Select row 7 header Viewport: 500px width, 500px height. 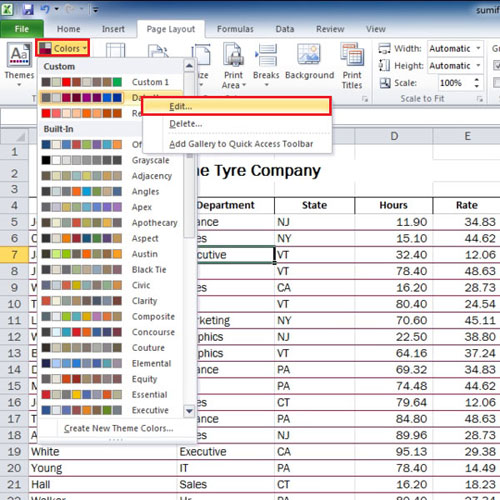tap(14, 255)
